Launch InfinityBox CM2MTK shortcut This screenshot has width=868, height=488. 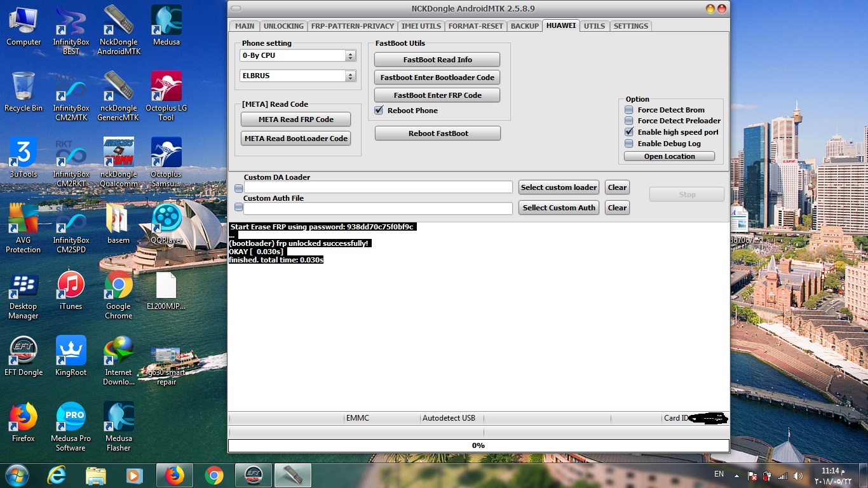coord(71,96)
